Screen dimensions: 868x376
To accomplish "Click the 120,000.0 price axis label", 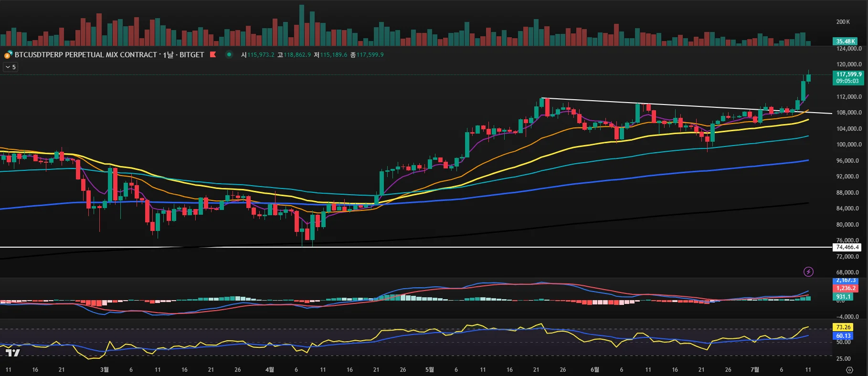I will tap(849, 64).
